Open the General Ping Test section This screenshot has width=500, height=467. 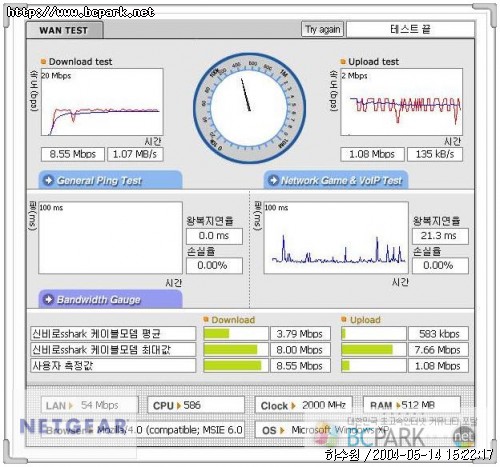pos(110,180)
